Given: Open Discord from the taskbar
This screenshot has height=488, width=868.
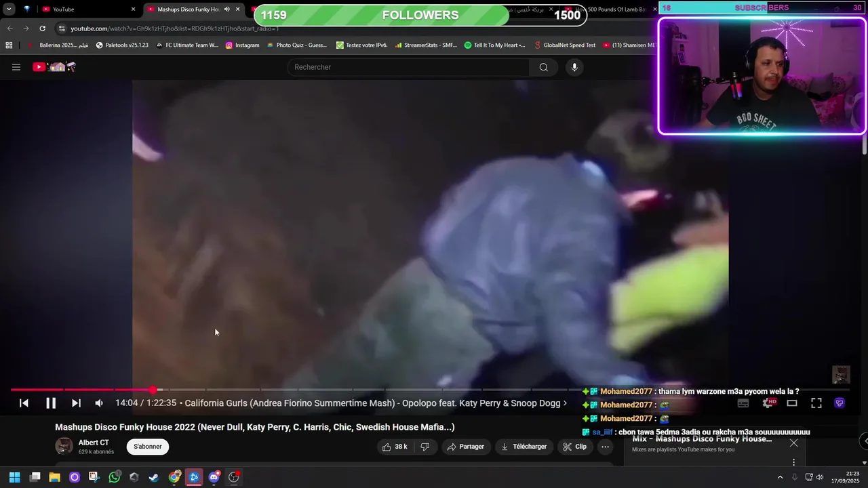Looking at the screenshot, I should point(214,477).
